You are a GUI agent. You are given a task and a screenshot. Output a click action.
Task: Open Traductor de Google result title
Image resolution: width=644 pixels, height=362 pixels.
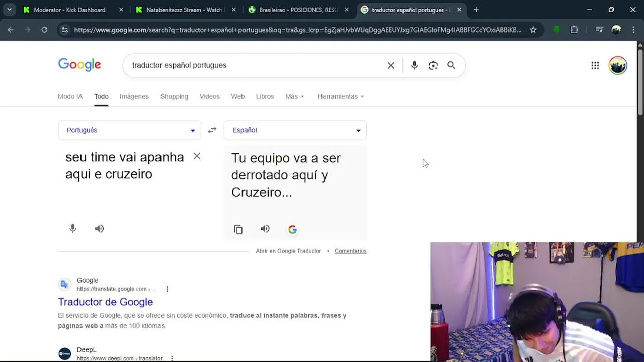coord(106,302)
